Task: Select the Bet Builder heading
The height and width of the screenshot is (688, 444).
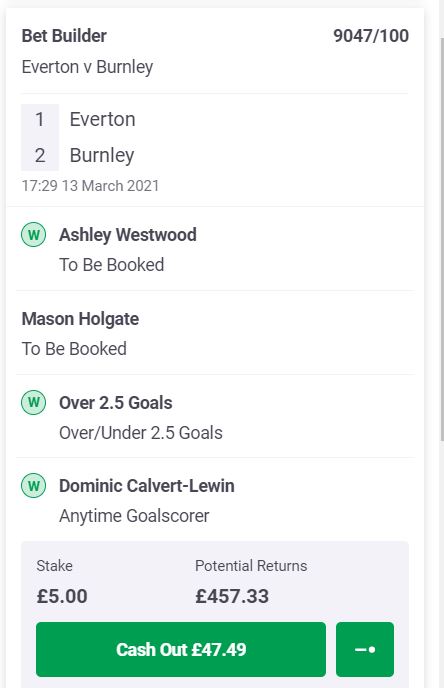Action: 64,36
